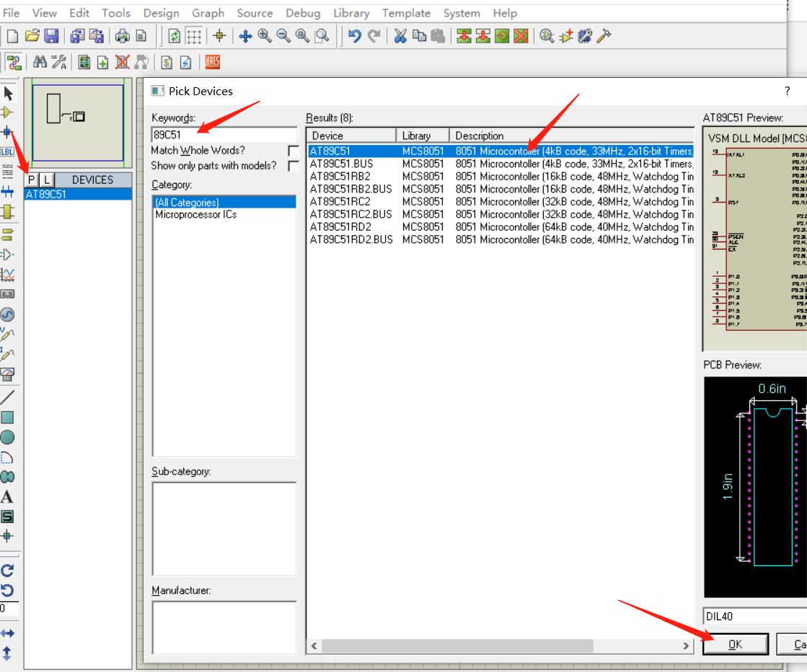Screen dimensions: 807x672
Task: Click the rotate clockwise icon
Action: [7, 570]
